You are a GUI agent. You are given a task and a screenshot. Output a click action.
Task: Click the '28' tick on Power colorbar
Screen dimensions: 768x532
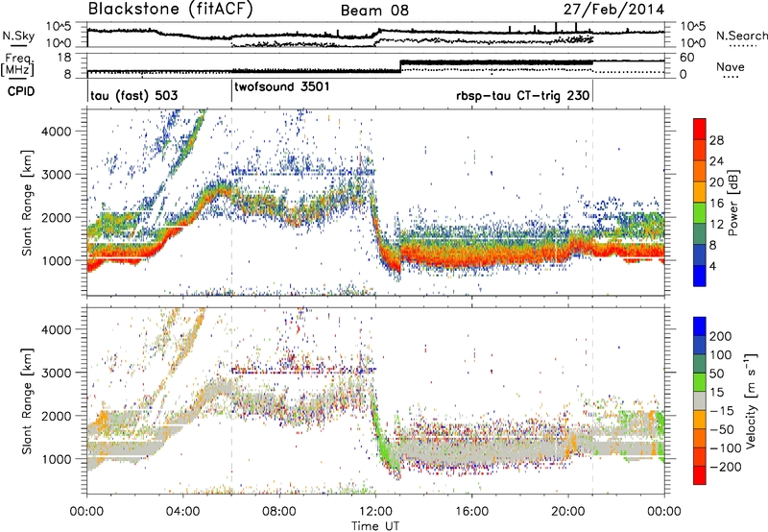tap(716, 140)
